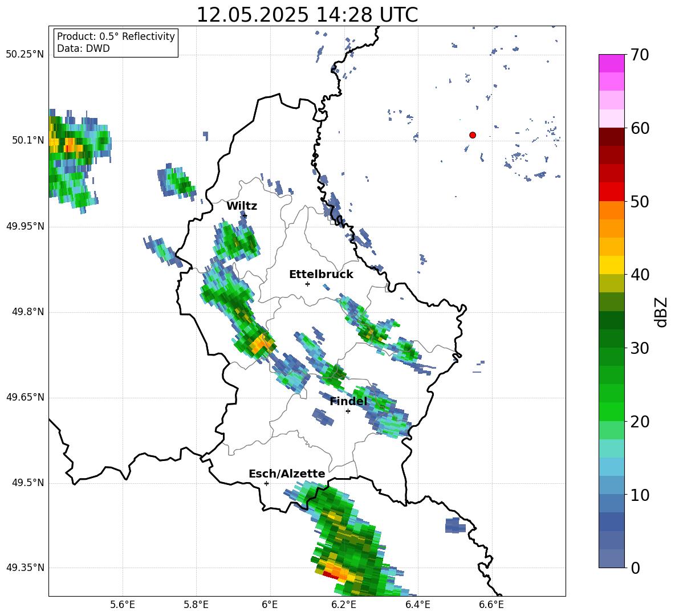
Task: Click the 60 value on colorbar
Action: click(x=639, y=128)
